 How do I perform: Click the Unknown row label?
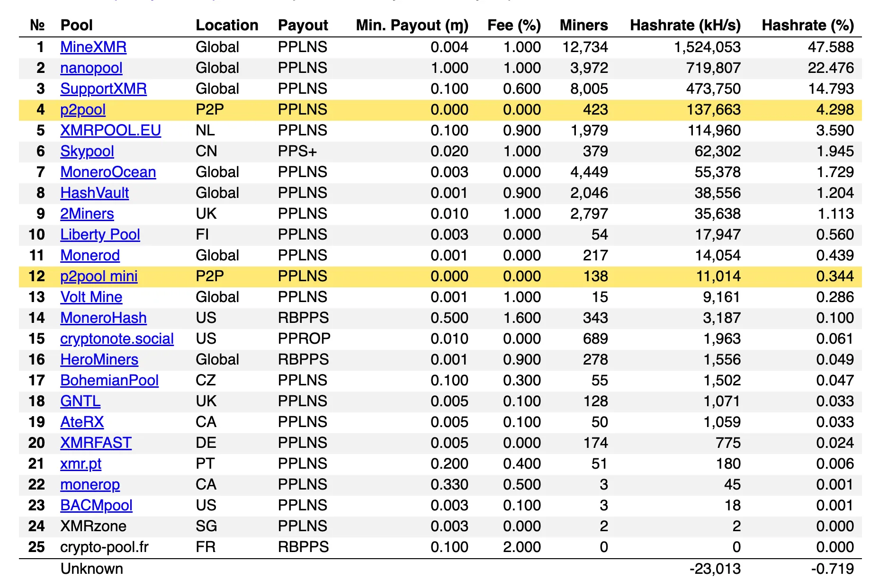pyautogui.click(x=92, y=569)
